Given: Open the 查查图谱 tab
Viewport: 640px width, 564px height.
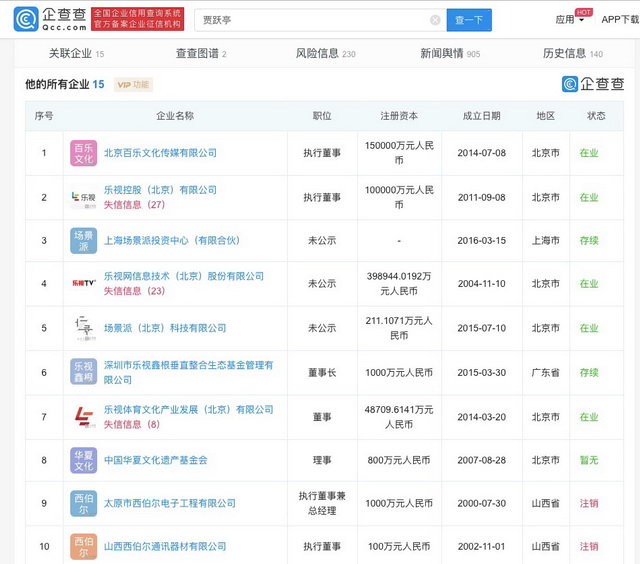Looking at the screenshot, I should pyautogui.click(x=201, y=53).
